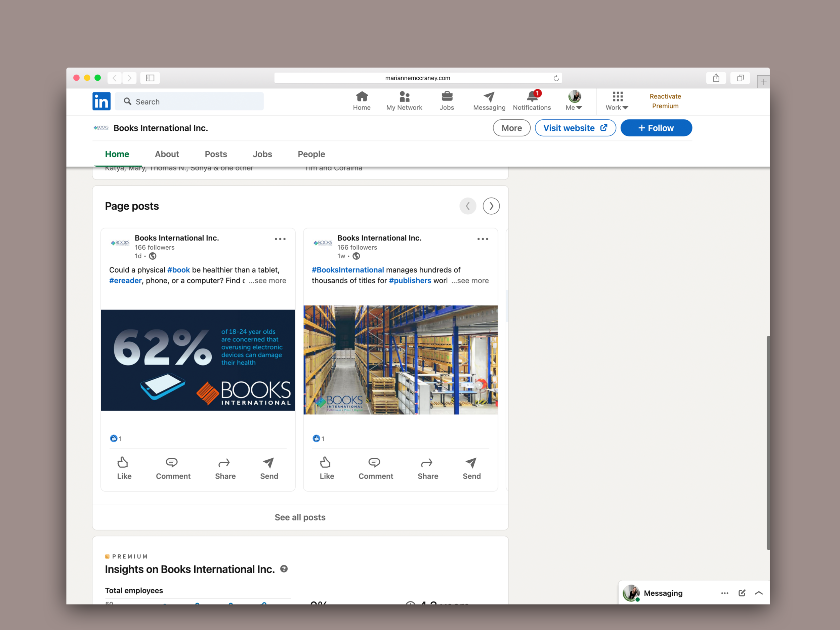Follow Books International Inc.
Viewport: 840px width, 630px height.
[656, 128]
